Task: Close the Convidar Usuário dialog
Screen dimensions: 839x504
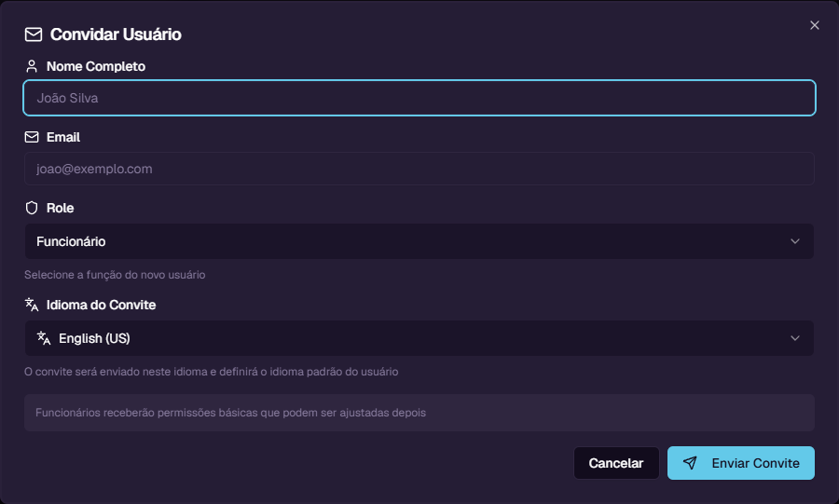Action: (815, 25)
